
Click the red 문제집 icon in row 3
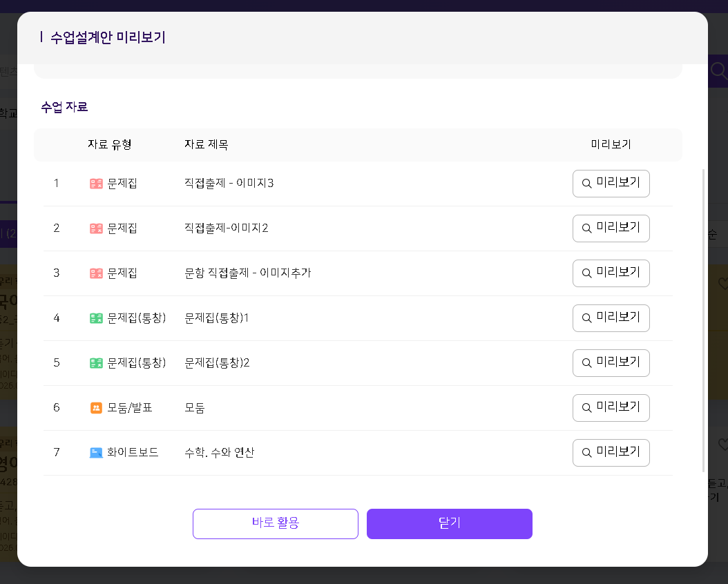(96, 273)
